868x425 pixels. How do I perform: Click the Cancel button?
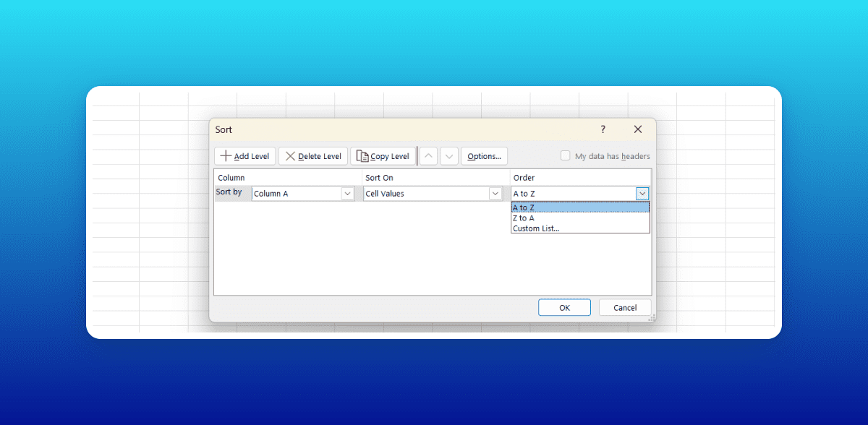pos(624,307)
